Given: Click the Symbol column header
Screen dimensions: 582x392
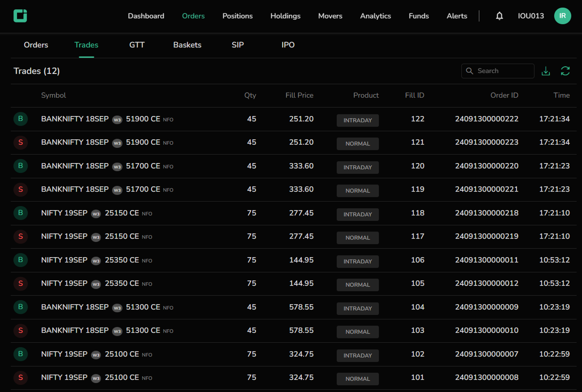Looking at the screenshot, I should coord(54,95).
